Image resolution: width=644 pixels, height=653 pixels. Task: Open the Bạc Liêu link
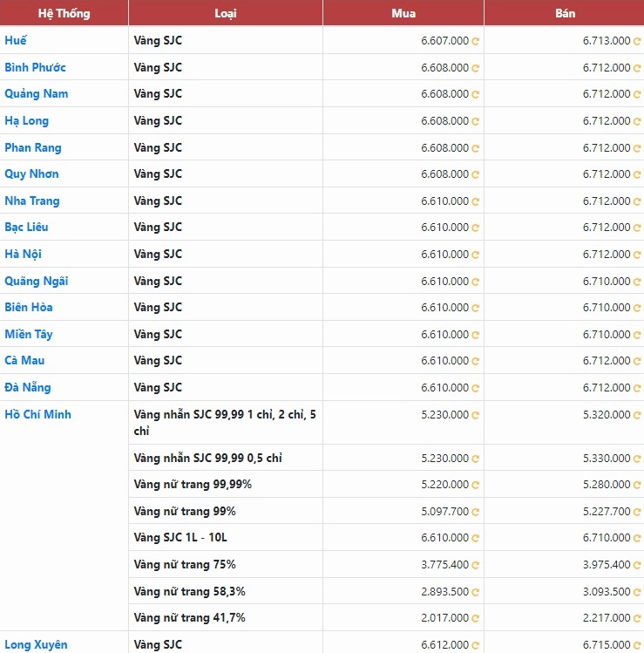pyautogui.click(x=26, y=227)
